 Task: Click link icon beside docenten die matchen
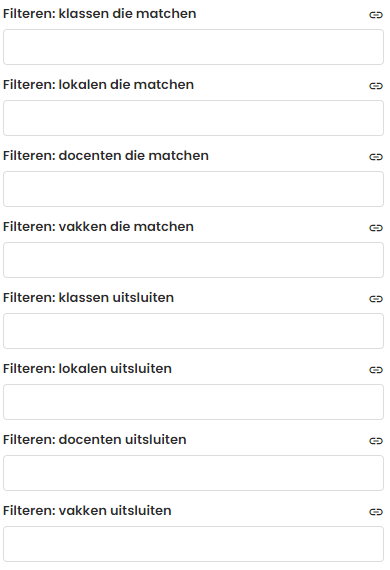tap(376, 157)
